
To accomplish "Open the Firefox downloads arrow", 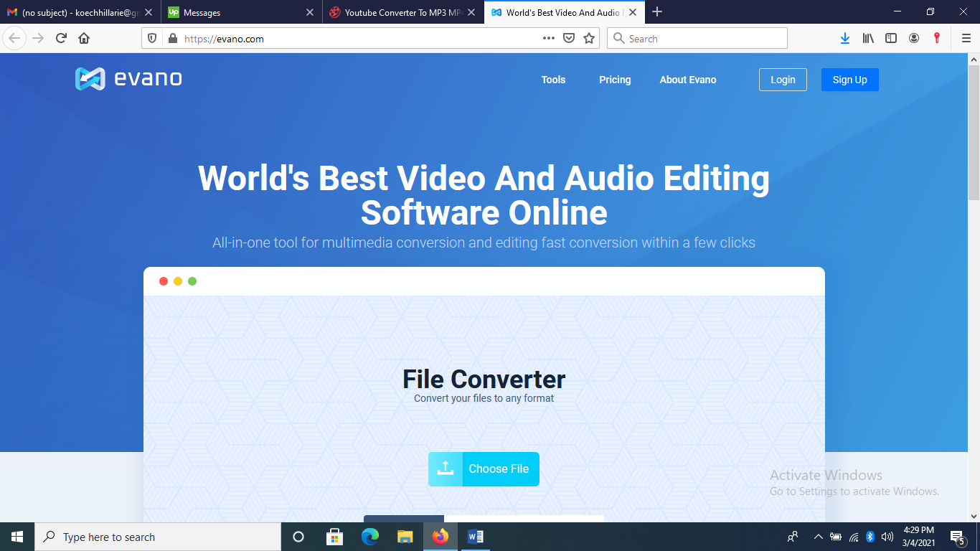I will (845, 39).
